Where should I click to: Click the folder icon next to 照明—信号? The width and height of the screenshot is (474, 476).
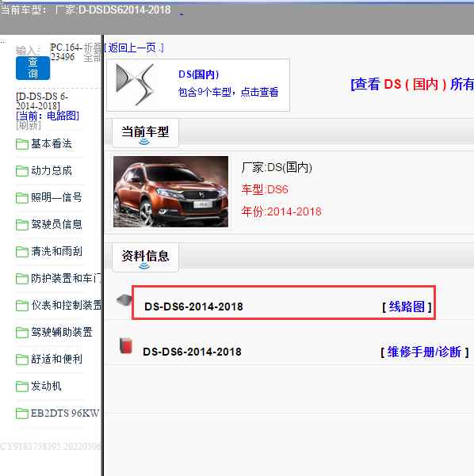(x=22, y=198)
